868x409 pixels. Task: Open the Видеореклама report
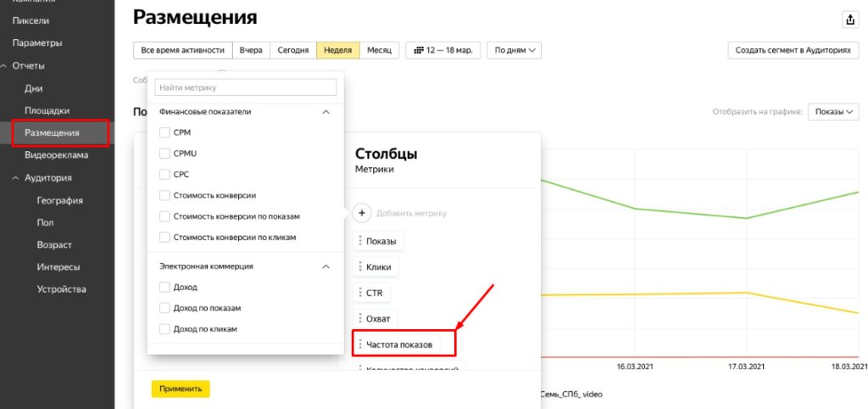point(56,155)
